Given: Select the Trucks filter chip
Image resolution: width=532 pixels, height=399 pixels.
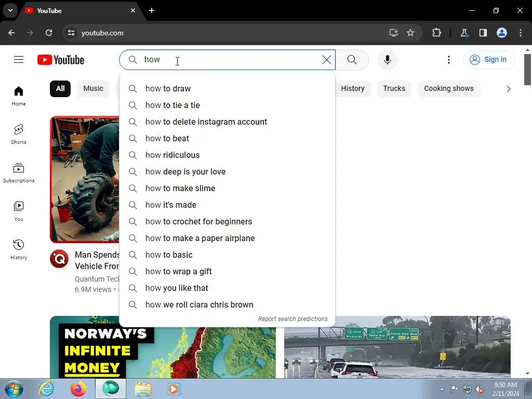Looking at the screenshot, I should (394, 88).
